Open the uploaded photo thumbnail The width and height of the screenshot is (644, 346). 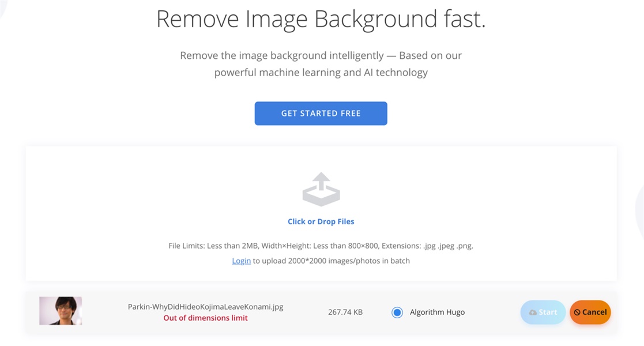click(61, 311)
